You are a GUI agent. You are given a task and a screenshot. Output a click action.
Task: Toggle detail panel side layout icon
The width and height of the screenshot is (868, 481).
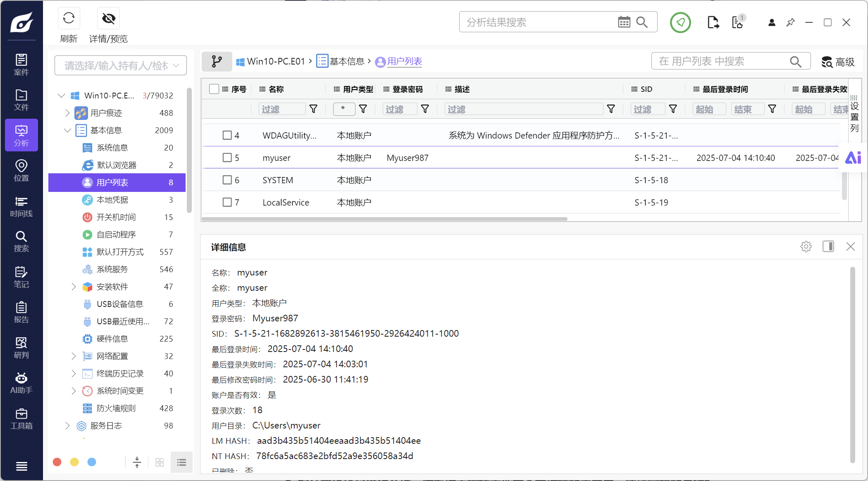tap(828, 246)
